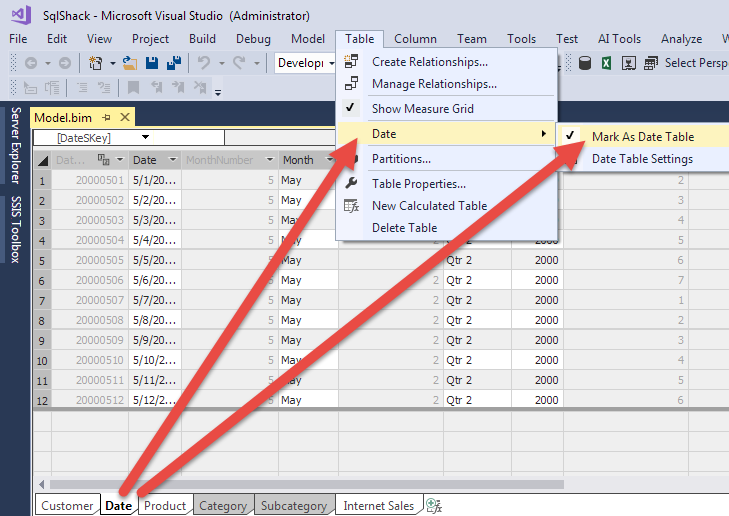The image size is (729, 516).
Task: Click the perspectives grid icon beside Select Perspective
Action: click(x=651, y=63)
